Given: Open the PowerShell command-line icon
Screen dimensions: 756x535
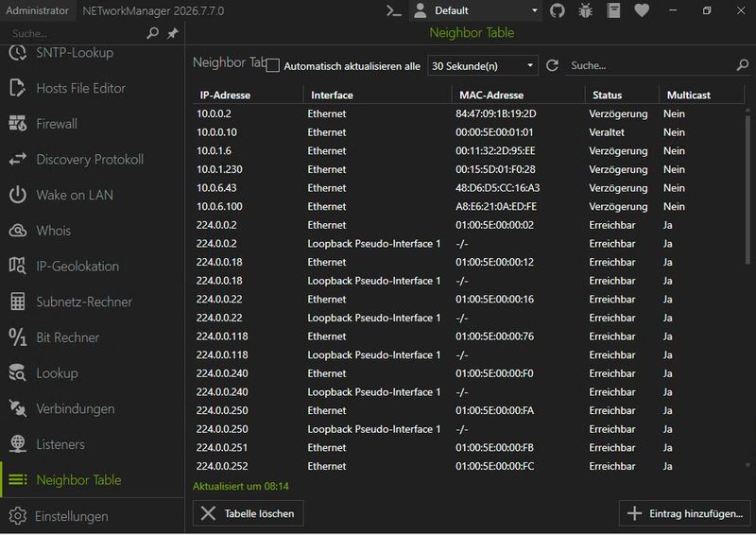Looking at the screenshot, I should 394,10.
